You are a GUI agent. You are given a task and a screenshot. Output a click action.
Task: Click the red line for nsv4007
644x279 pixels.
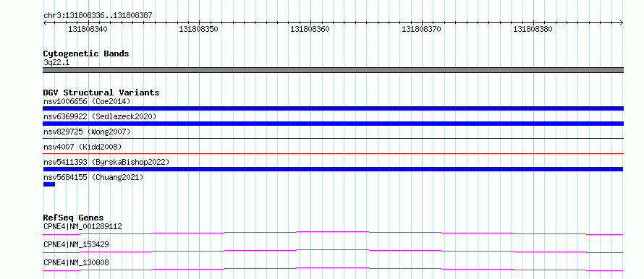(x=333, y=154)
